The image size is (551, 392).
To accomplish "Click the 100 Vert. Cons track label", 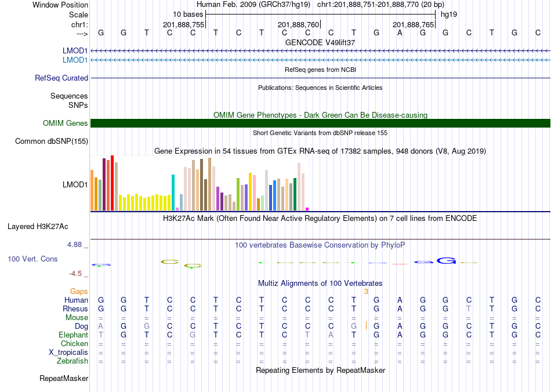I will 32,259.
